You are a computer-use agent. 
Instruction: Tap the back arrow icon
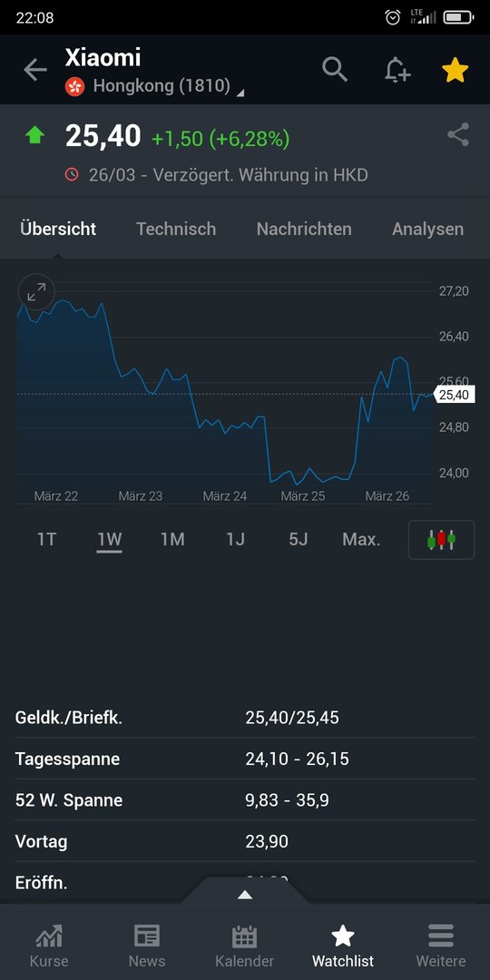click(x=35, y=70)
